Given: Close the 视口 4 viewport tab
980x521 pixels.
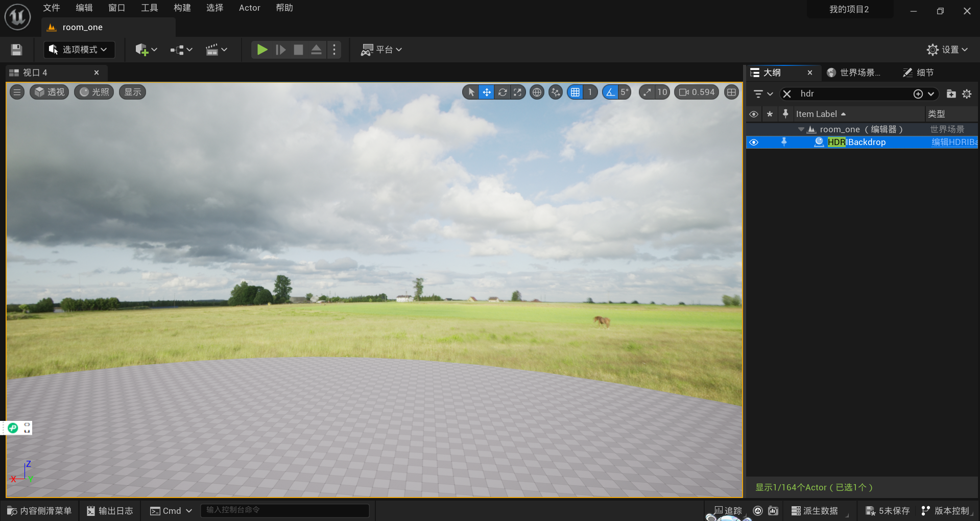Looking at the screenshot, I should (x=97, y=73).
